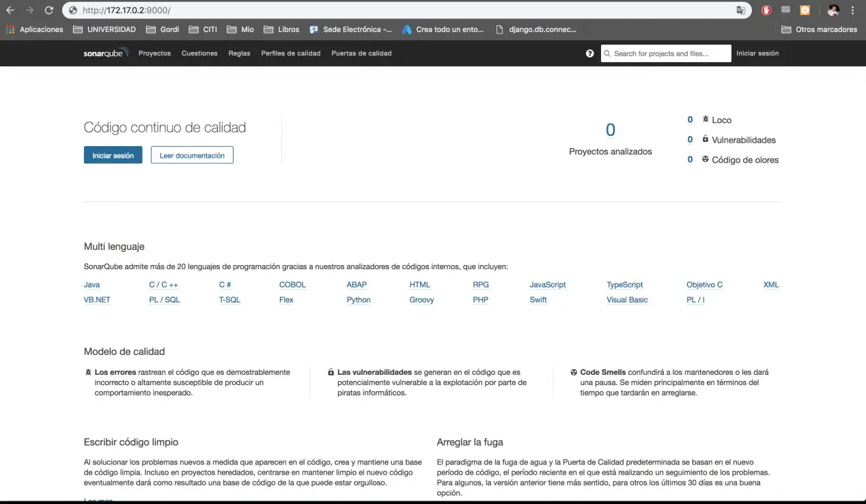Open Cuestiones menu
The height and width of the screenshot is (504, 866).
coord(199,53)
